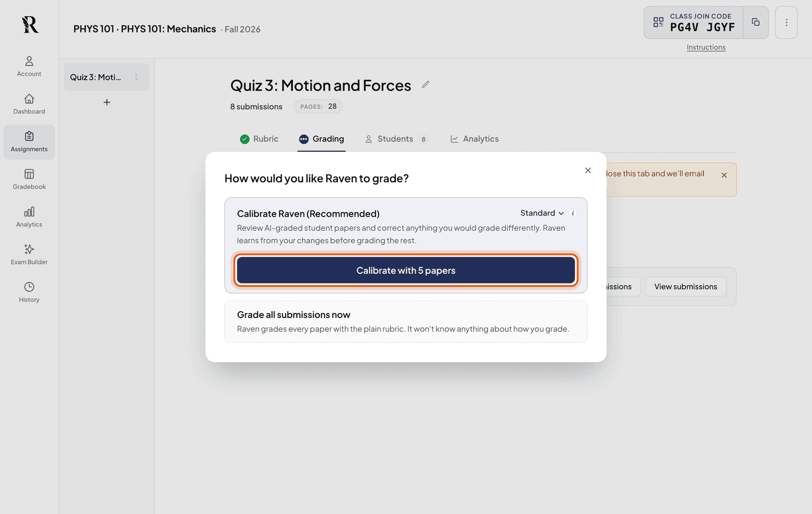Add a new assignment with plus icon

click(x=107, y=102)
